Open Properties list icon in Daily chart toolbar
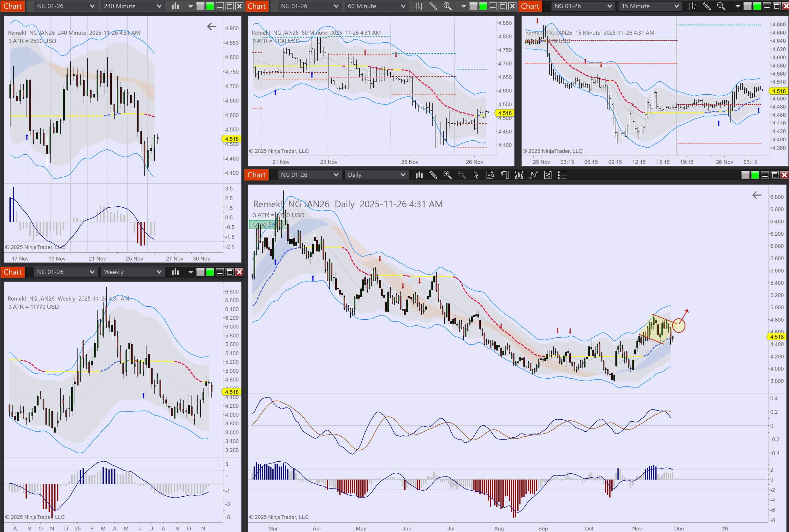 click(562, 175)
